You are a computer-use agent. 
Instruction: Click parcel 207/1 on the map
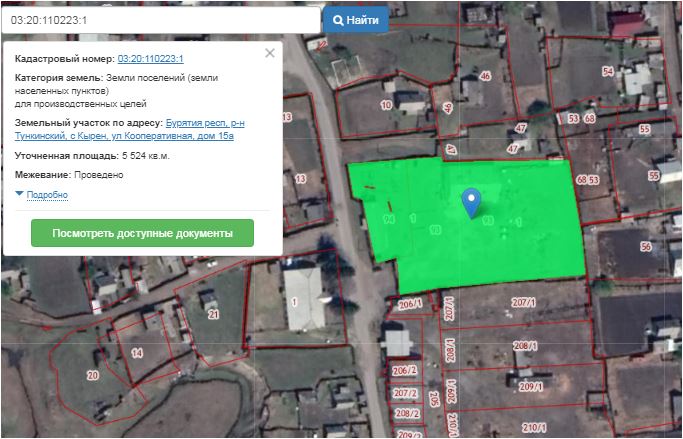click(524, 302)
